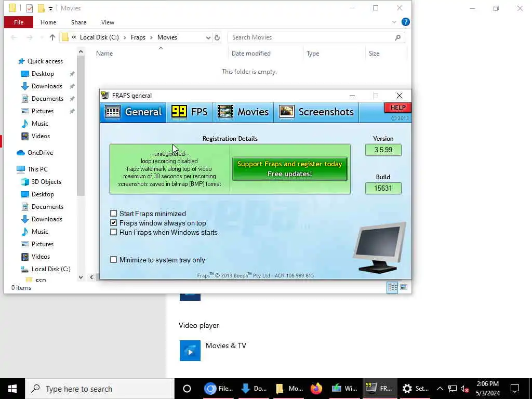Switch to details view layout icon
This screenshot has height=399, width=532.
tap(392, 287)
